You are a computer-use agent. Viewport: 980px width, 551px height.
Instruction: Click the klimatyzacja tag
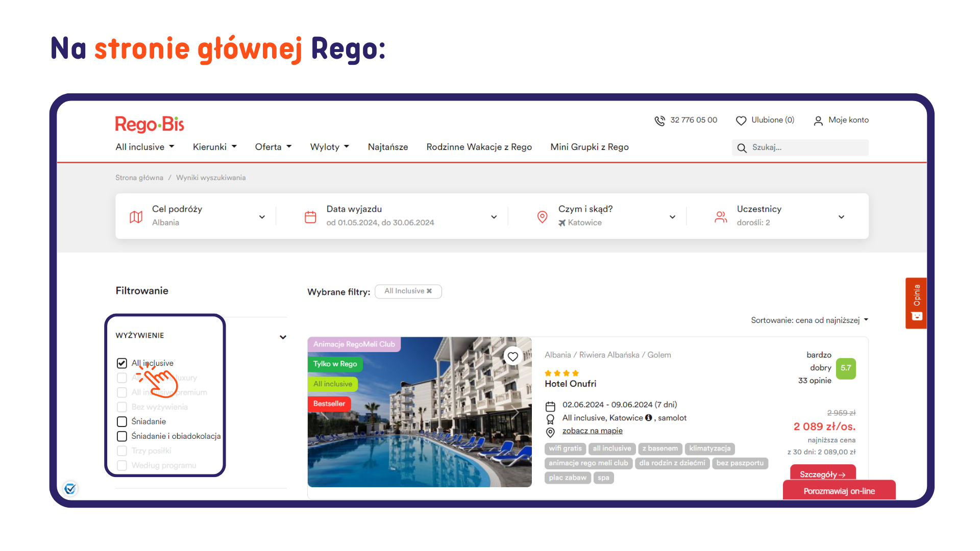pyautogui.click(x=709, y=448)
